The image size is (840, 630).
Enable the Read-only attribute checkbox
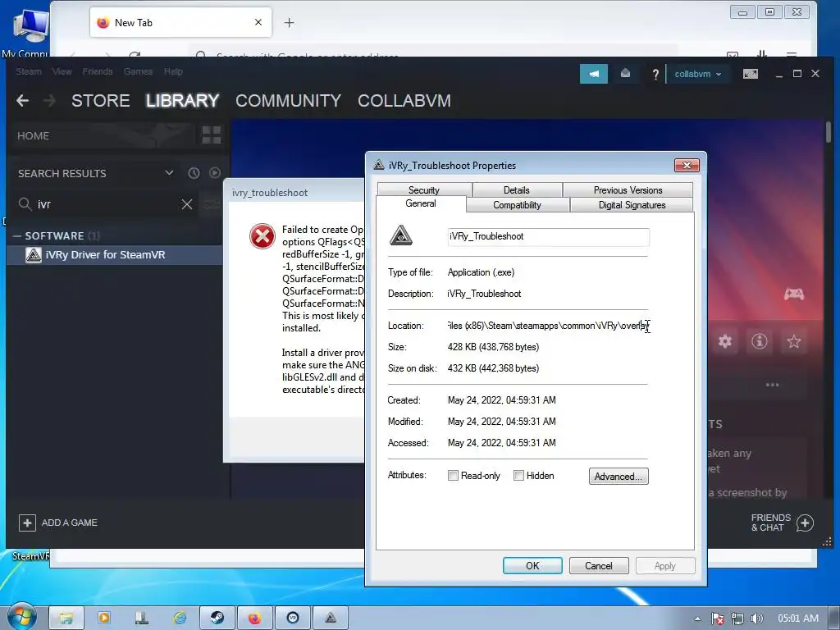tap(453, 475)
